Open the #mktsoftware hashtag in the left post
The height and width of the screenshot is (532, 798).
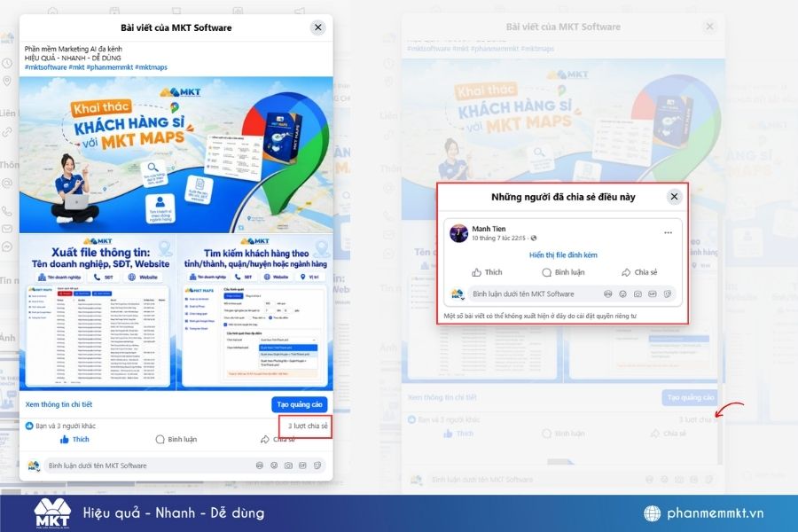point(46,67)
